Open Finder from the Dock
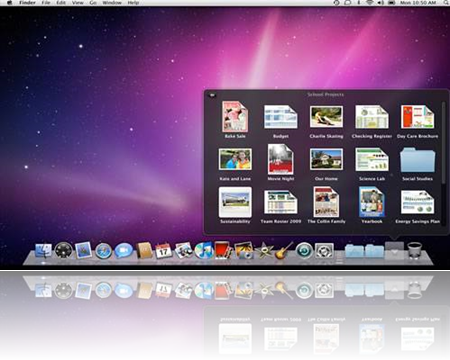The image size is (450, 360). pos(44,251)
